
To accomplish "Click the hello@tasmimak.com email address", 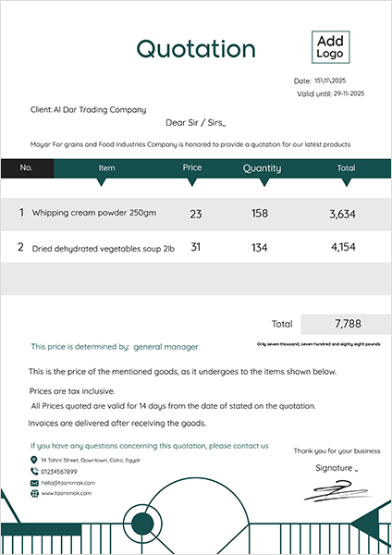I will tap(67, 483).
